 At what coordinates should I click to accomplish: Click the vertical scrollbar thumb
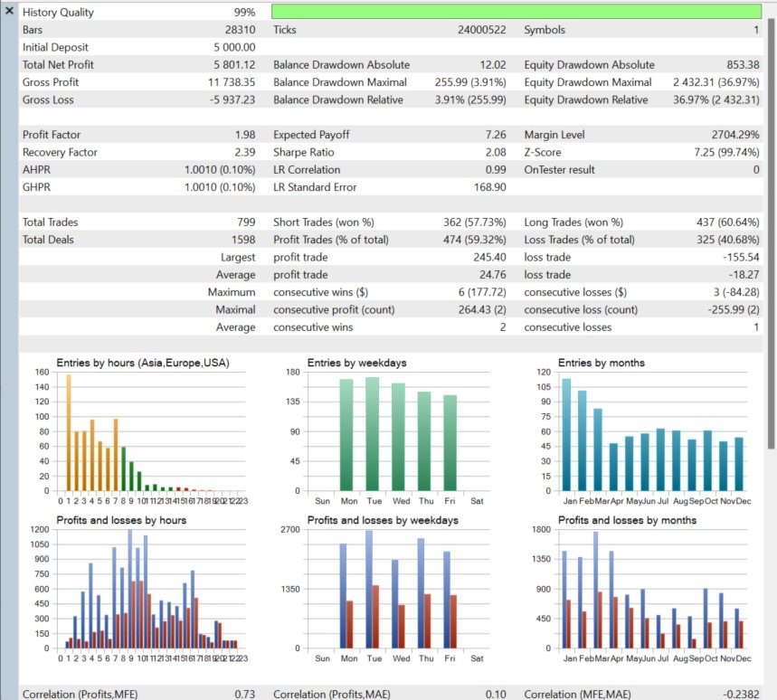(x=771, y=232)
